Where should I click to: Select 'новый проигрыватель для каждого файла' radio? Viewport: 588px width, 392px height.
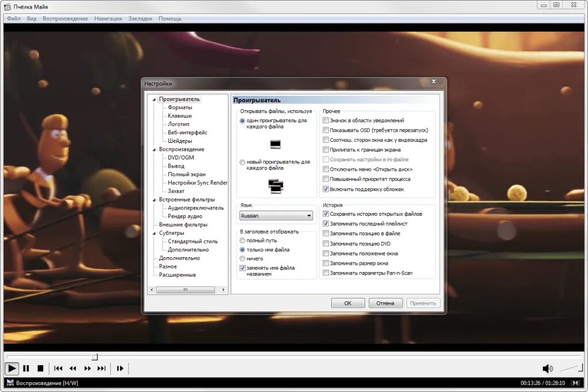[x=242, y=162]
